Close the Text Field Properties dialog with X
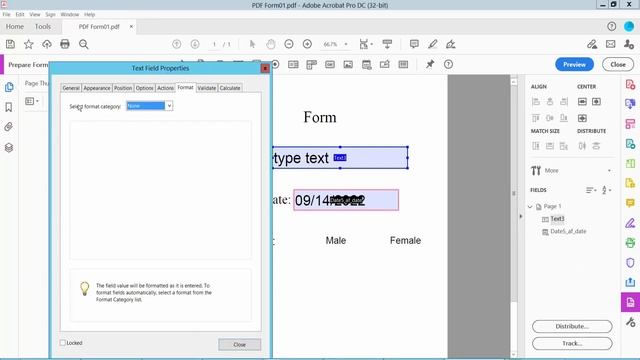 pyautogui.click(x=265, y=68)
